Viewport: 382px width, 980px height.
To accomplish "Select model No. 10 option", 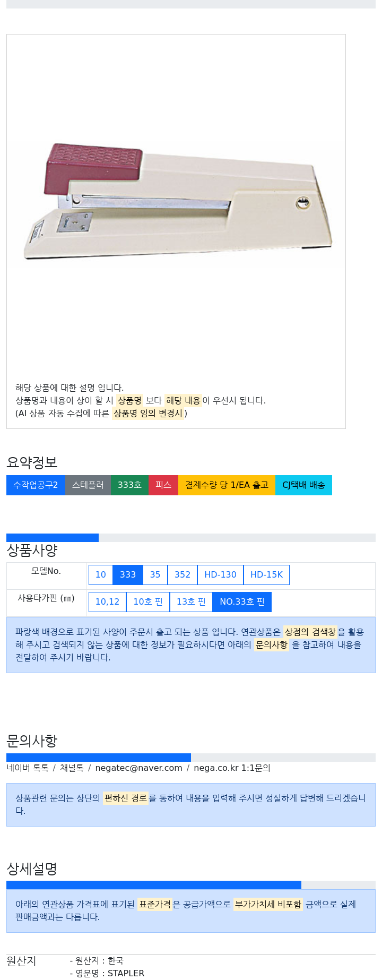I will point(101,575).
